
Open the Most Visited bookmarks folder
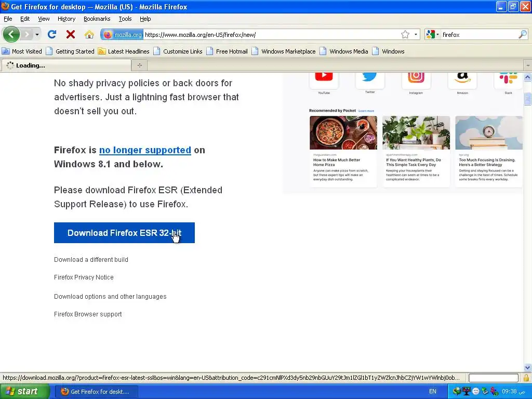(x=22, y=51)
